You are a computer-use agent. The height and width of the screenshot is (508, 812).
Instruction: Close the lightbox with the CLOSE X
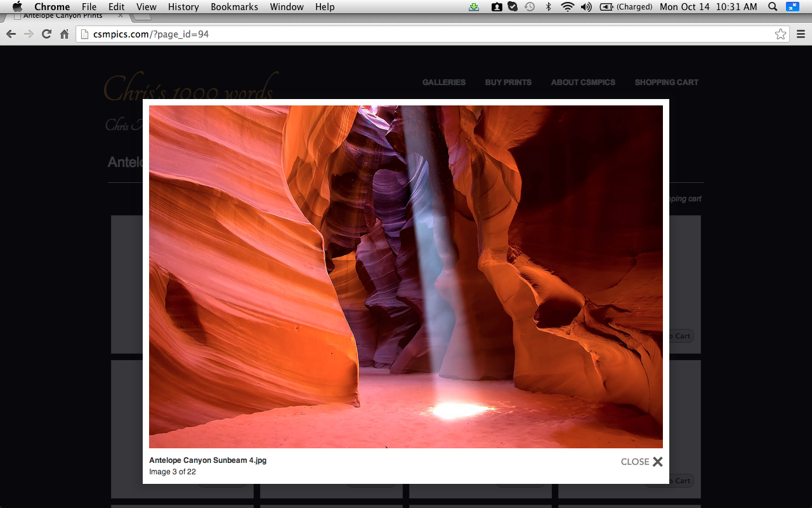641,462
